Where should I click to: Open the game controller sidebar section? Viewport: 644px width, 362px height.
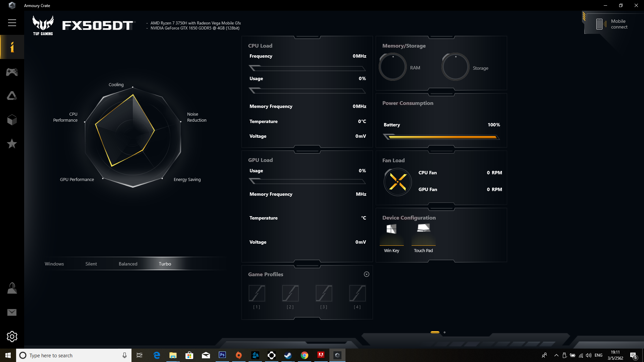pyautogui.click(x=12, y=72)
